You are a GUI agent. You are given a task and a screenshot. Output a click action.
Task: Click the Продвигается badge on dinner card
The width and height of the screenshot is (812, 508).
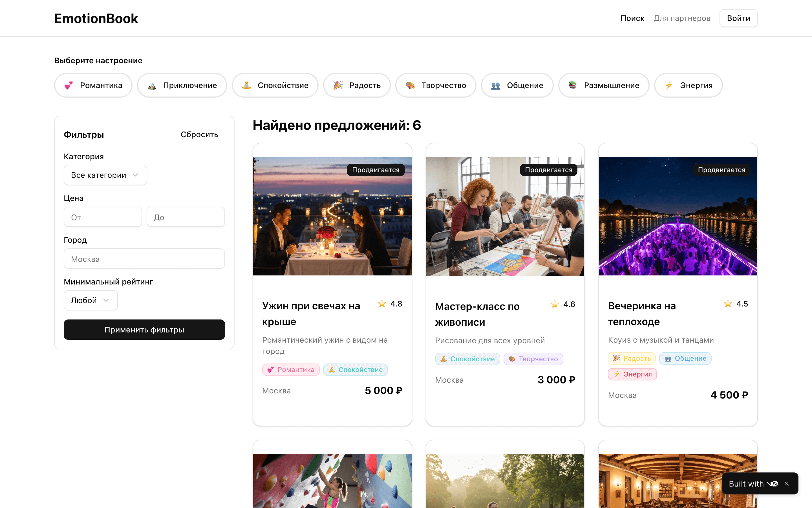coord(376,170)
